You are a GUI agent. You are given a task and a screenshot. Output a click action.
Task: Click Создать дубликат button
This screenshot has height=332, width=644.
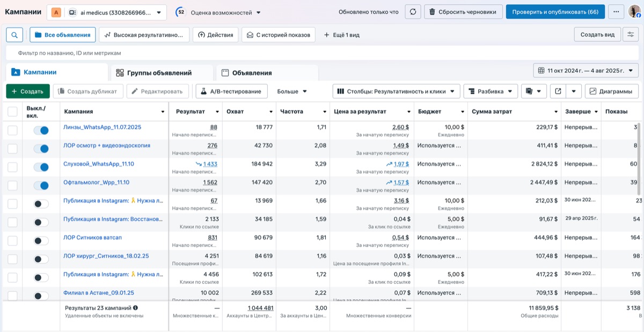[x=88, y=91]
